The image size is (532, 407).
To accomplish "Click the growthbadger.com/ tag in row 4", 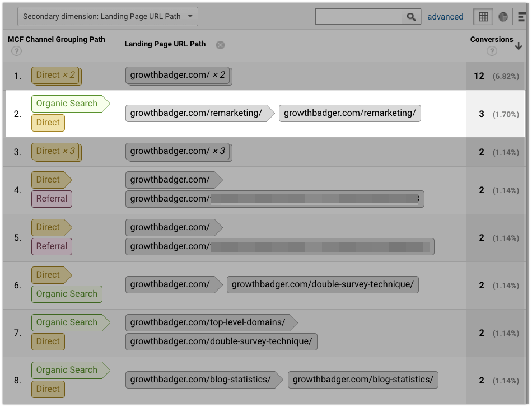I will [x=174, y=180].
